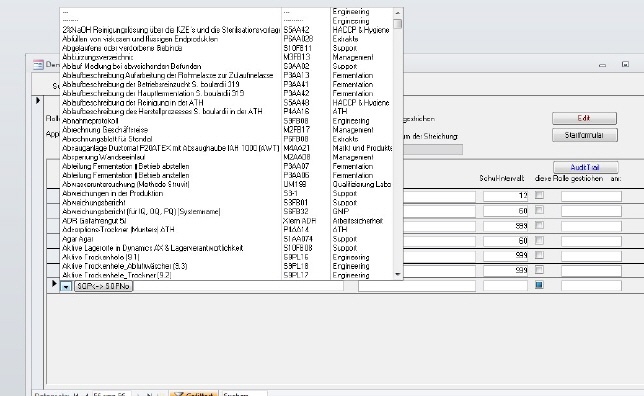Open the Audit Trail button
This screenshot has width=644, height=396.
click(x=585, y=167)
